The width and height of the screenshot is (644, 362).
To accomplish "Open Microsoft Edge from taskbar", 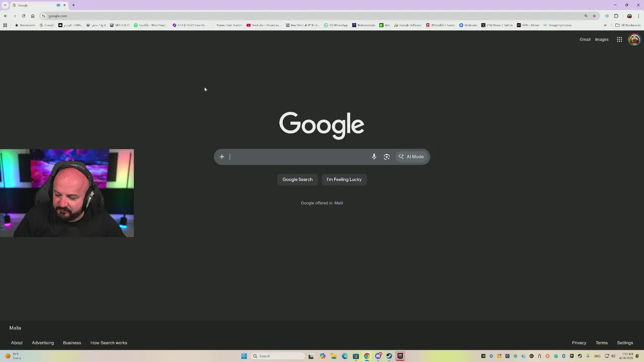I will [x=345, y=356].
